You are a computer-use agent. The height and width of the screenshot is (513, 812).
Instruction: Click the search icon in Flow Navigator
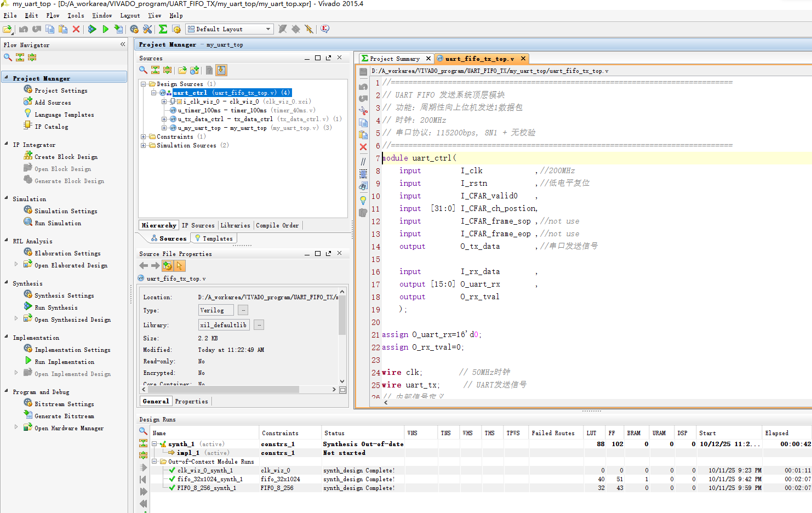coord(8,57)
